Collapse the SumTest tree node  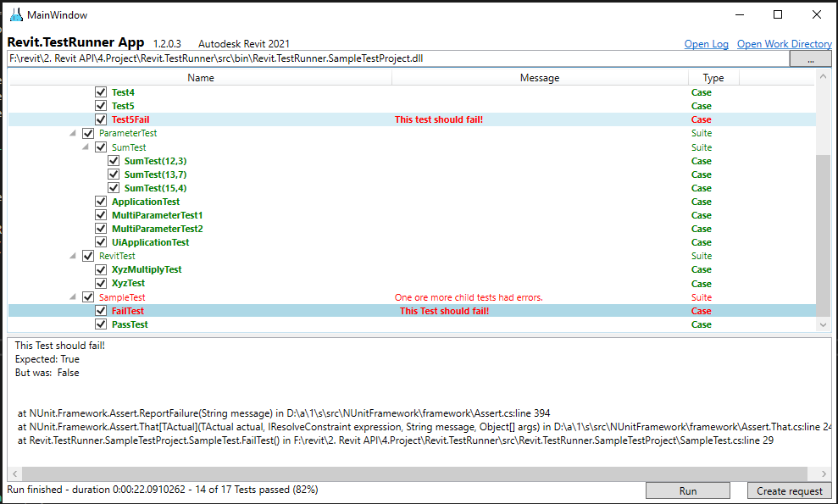click(86, 147)
